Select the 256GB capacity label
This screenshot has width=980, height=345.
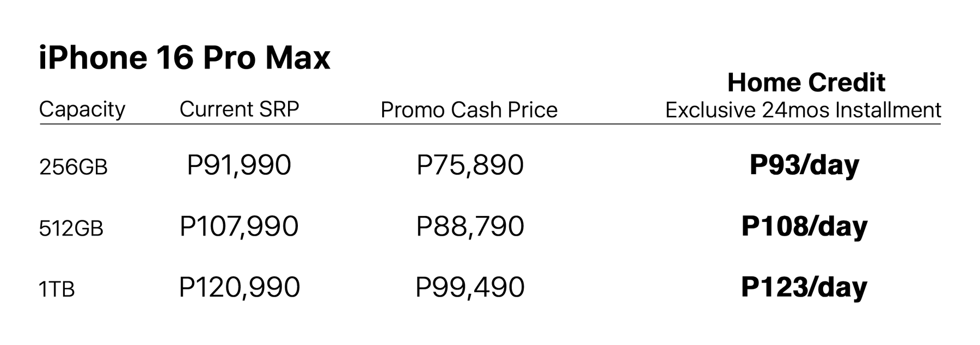tap(73, 167)
